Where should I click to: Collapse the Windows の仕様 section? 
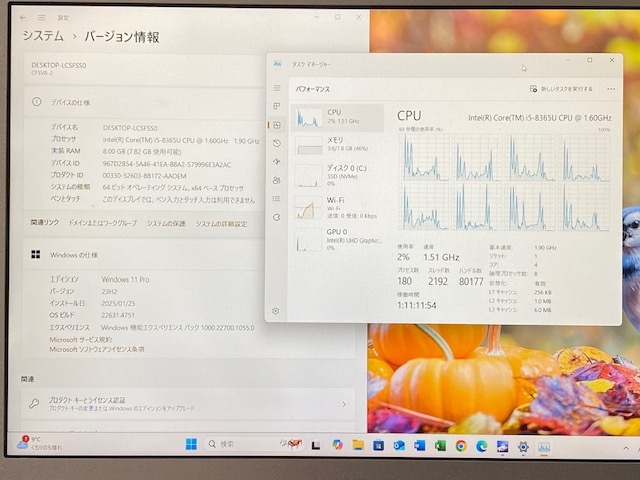143,255
